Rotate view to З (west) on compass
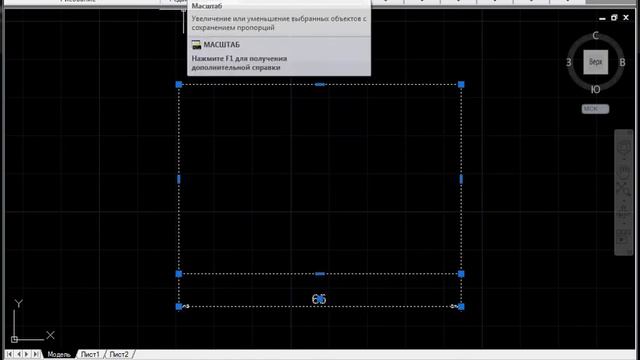 (x=569, y=62)
